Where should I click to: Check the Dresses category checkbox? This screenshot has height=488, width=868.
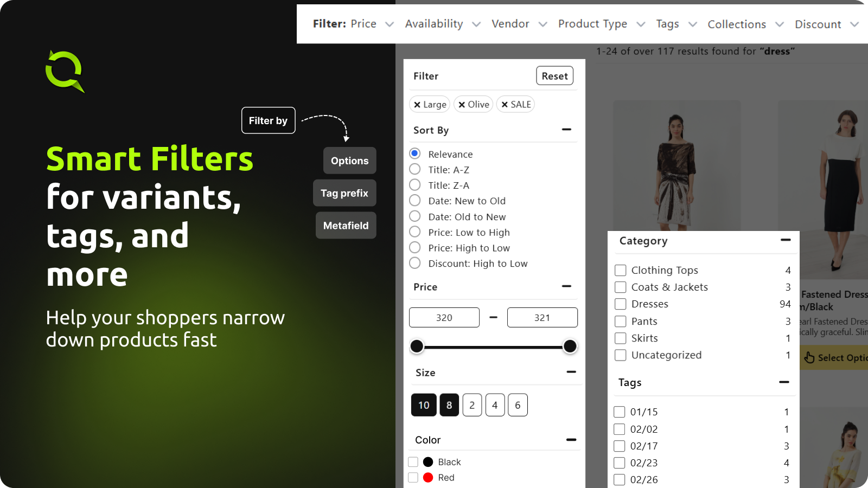tap(620, 304)
